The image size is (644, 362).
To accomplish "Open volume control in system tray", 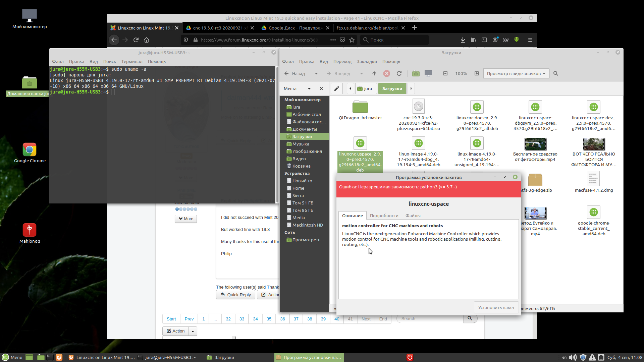I will click(573, 357).
